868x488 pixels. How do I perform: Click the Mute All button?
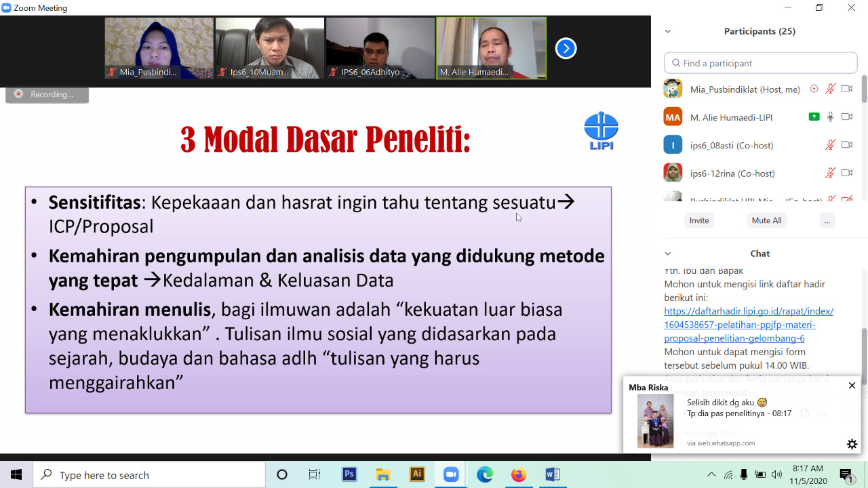(x=766, y=220)
